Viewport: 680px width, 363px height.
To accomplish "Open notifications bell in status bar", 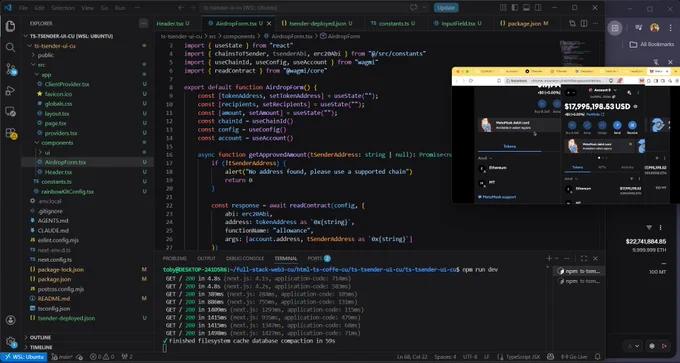I will coord(598,357).
